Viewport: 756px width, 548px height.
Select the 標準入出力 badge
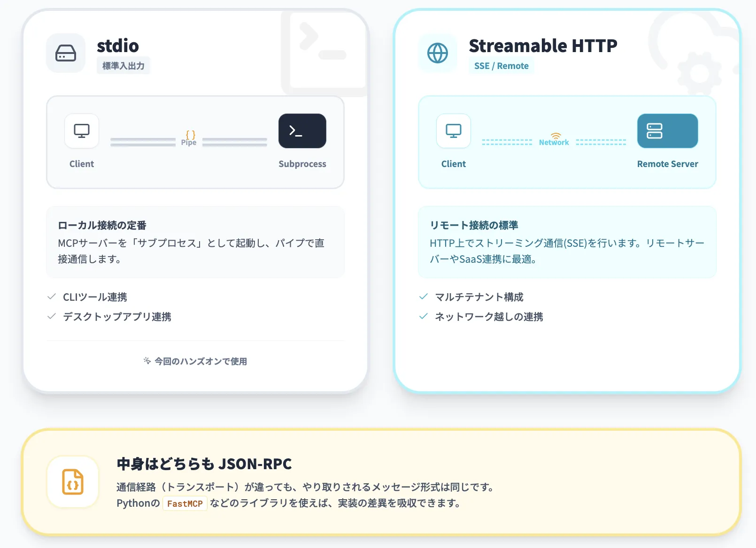pyautogui.click(x=123, y=65)
